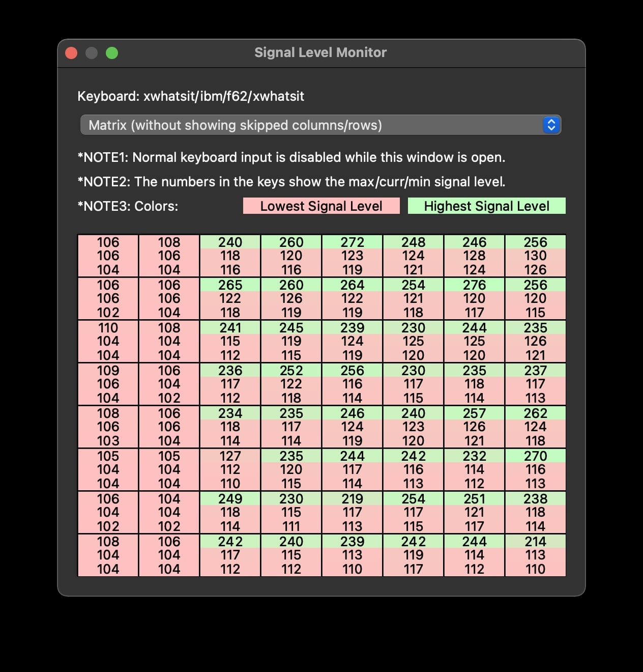Click the keyboard name "xwhatsit/ibm/f62/xwhatsit"
The image size is (643, 672).
[x=224, y=96]
